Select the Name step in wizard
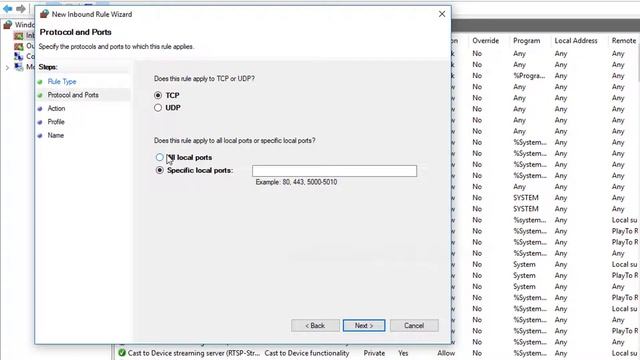 pos(56,135)
